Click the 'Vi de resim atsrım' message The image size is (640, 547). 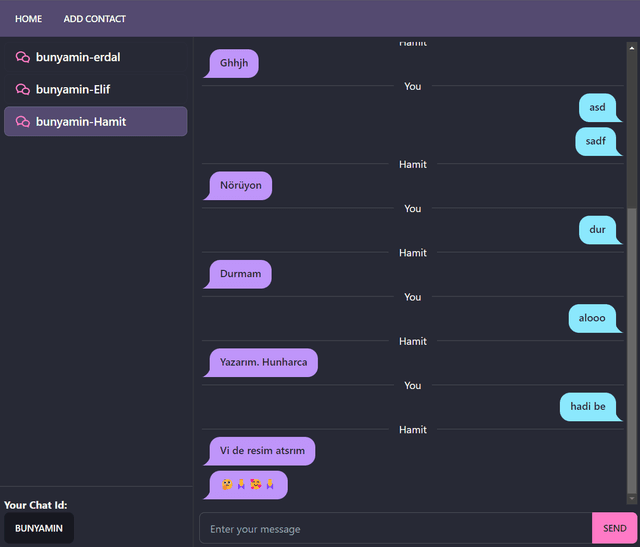(x=260, y=451)
